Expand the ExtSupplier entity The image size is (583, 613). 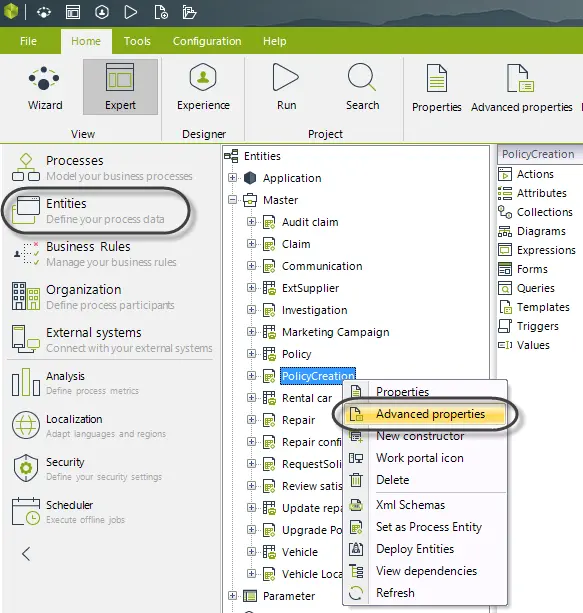tap(251, 287)
